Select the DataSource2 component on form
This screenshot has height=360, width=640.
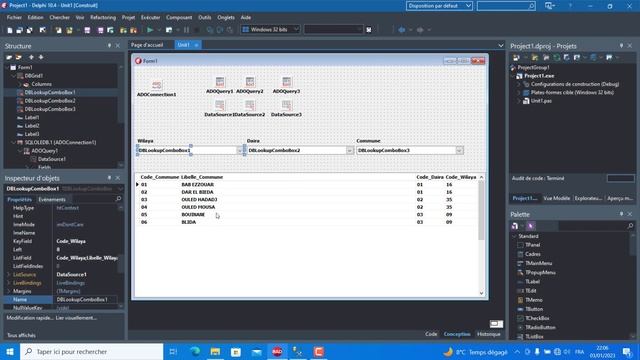coord(250,105)
